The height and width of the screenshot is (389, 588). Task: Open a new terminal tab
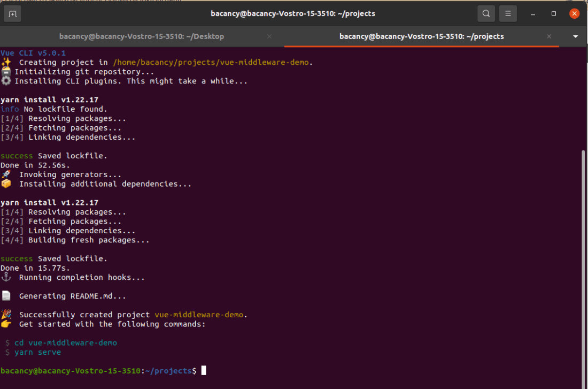coord(12,14)
